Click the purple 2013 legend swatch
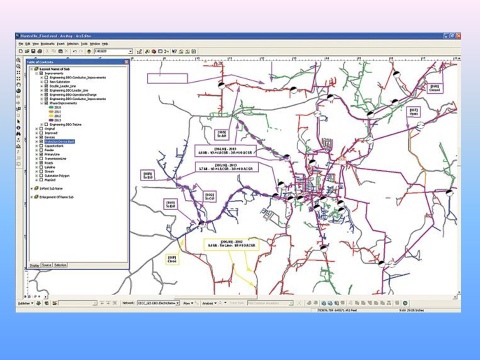The image size is (480, 360). pos(51,120)
